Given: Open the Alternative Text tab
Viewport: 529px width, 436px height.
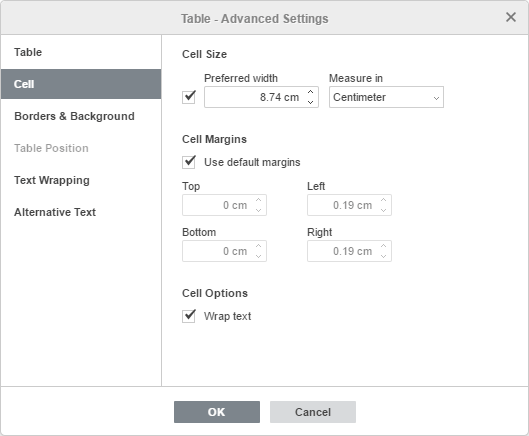Looking at the screenshot, I should (81, 212).
